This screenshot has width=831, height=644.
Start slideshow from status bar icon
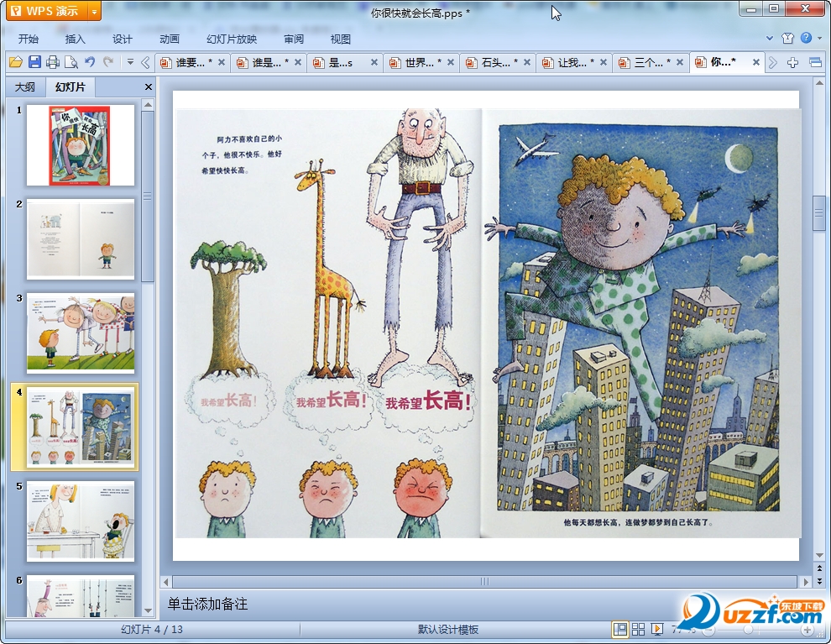pos(657,629)
